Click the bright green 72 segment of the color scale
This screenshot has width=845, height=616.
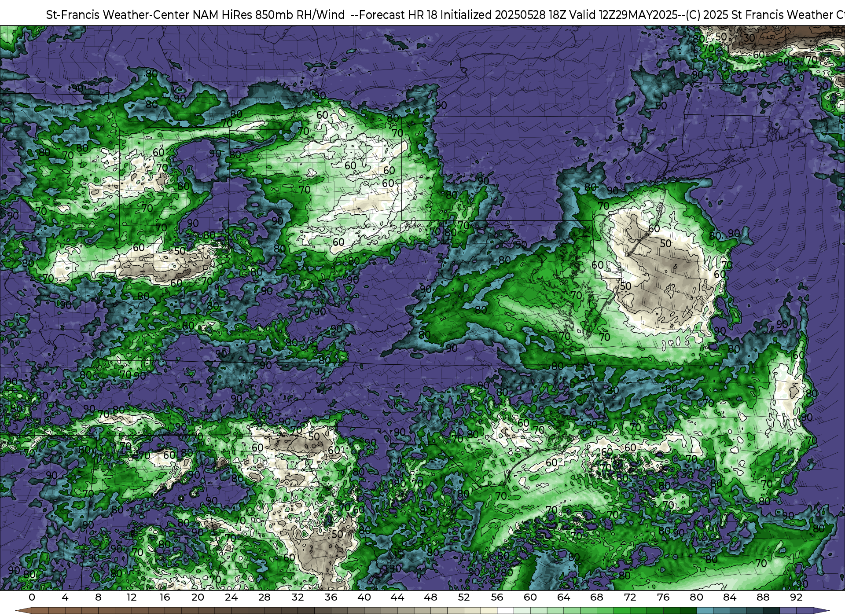[x=638, y=611]
